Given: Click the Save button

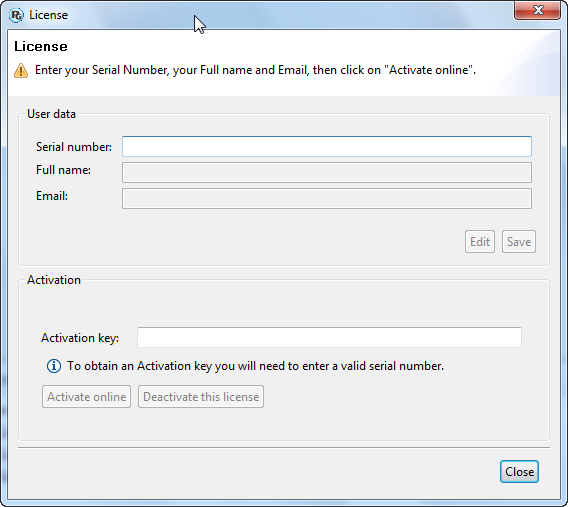Looking at the screenshot, I should point(519,242).
